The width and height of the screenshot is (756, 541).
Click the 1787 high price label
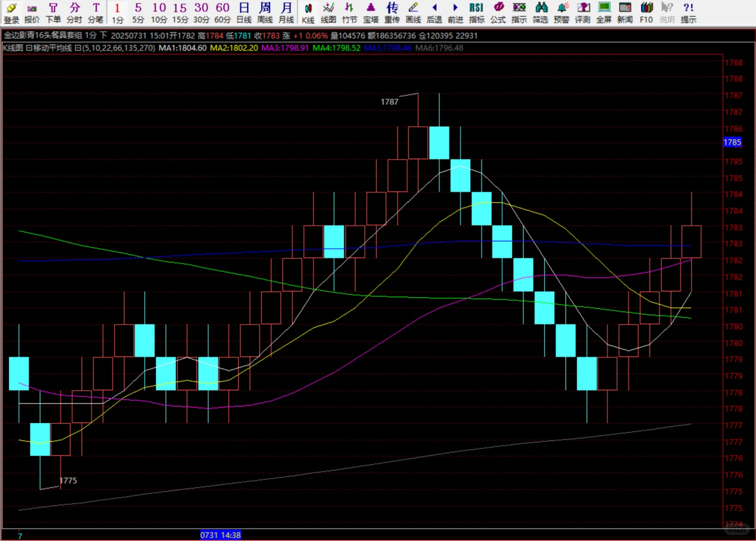[x=390, y=102]
